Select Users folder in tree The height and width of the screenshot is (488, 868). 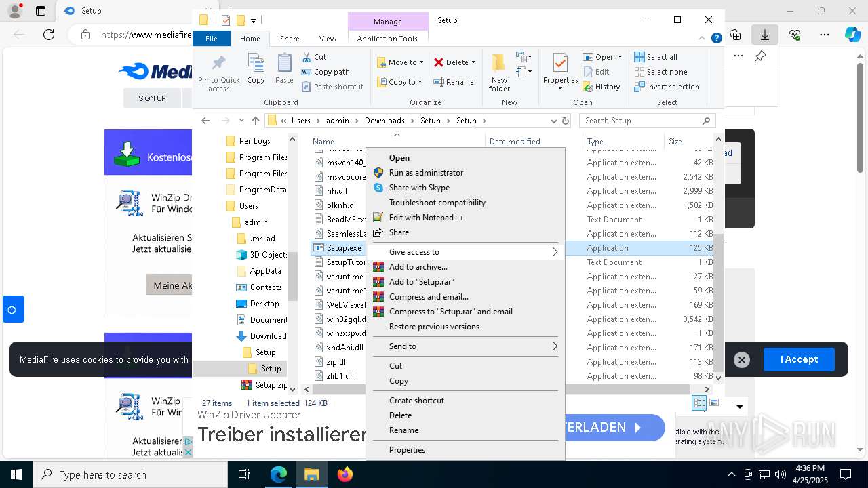click(x=248, y=206)
